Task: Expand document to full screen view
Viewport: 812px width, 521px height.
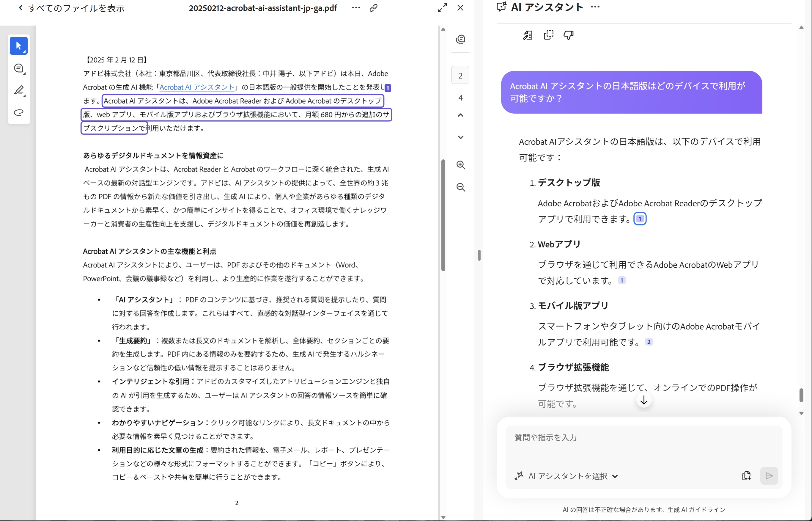Action: pos(442,8)
